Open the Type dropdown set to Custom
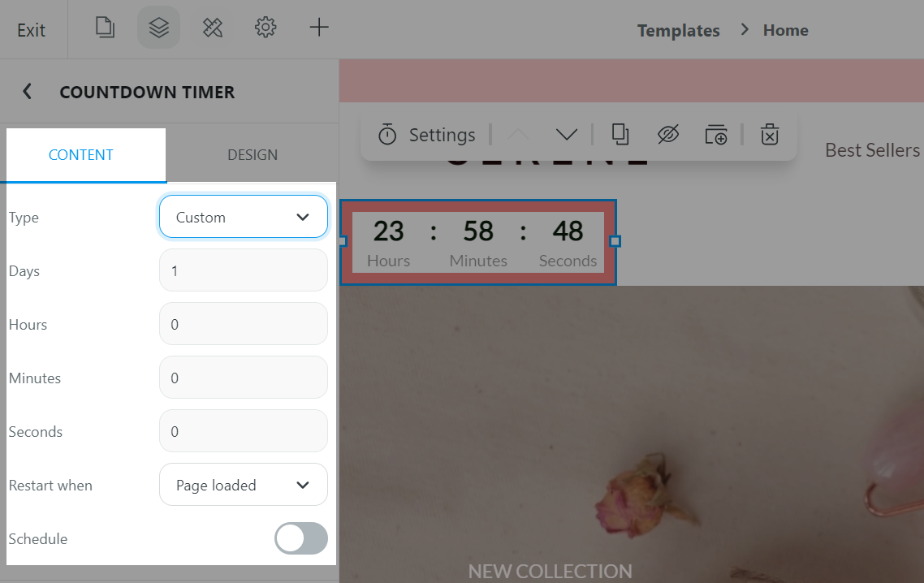Screen dimensions: 924x583 coord(244,217)
